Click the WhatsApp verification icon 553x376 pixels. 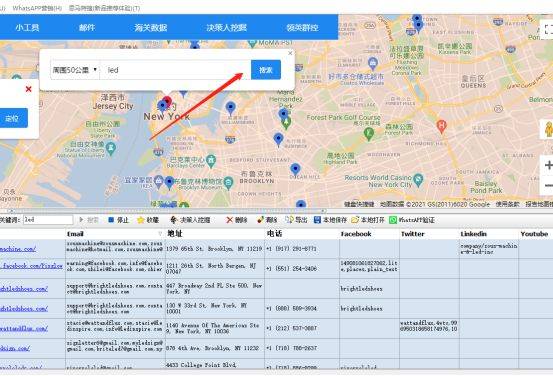[393, 220]
